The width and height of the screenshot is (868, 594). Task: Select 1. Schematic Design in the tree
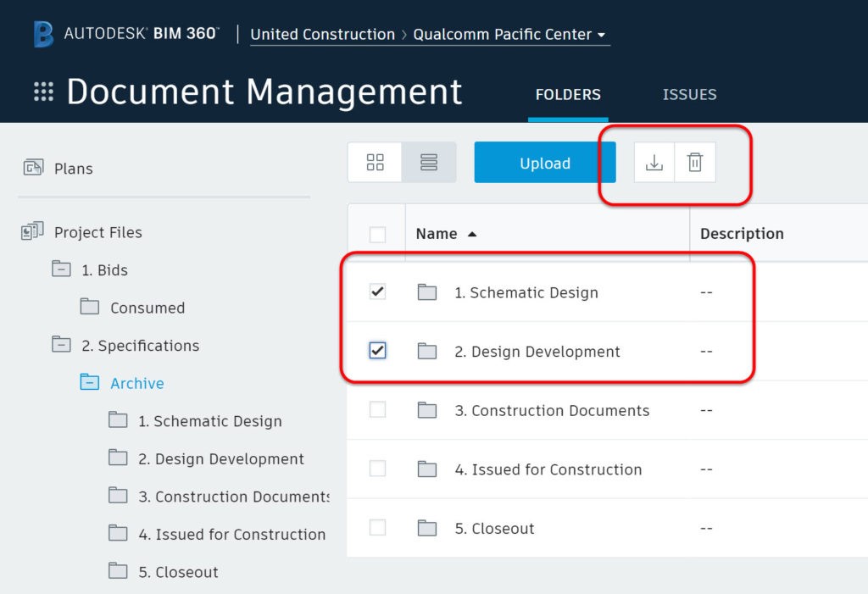[210, 421]
